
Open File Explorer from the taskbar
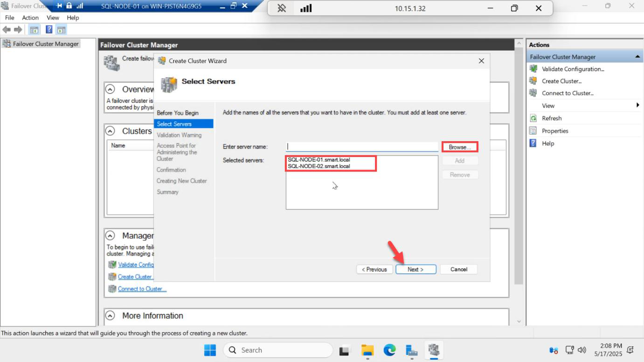(367, 350)
